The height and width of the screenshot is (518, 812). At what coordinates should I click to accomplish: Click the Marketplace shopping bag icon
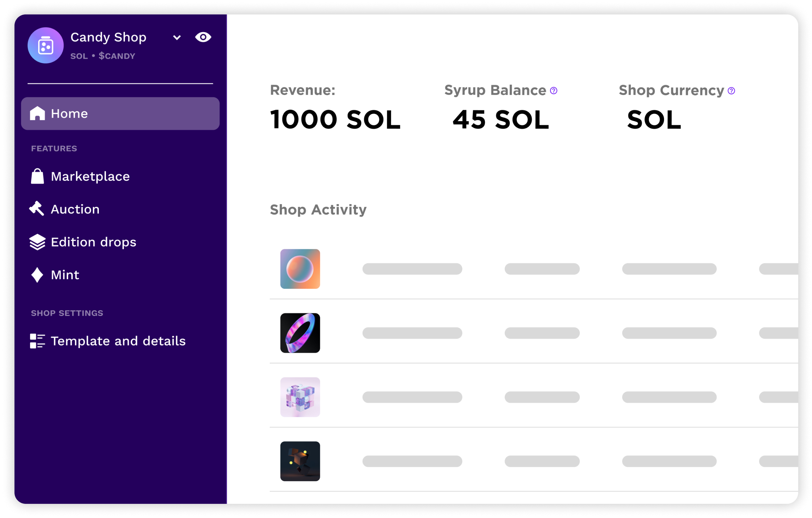coord(37,176)
